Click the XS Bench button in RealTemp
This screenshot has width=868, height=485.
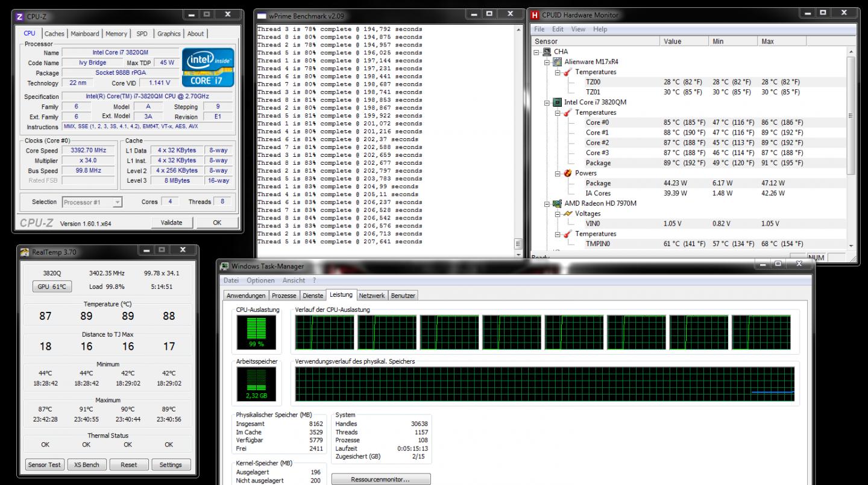tap(86, 464)
